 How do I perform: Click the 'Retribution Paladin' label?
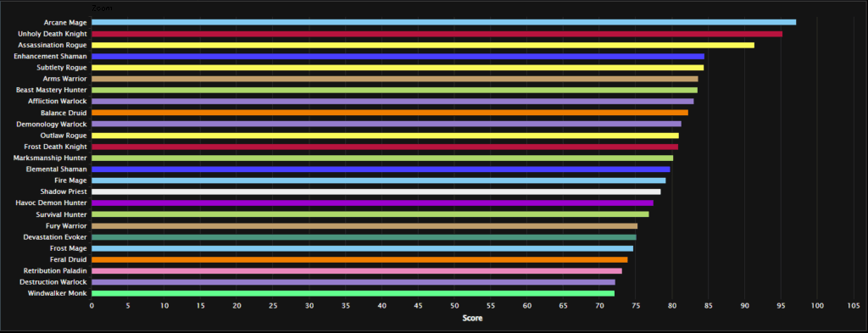(x=55, y=271)
